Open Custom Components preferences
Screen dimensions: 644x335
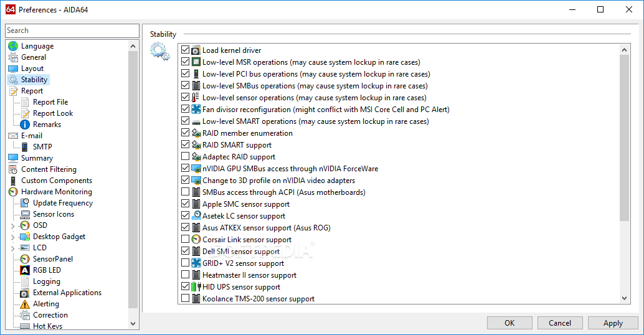coord(57,181)
